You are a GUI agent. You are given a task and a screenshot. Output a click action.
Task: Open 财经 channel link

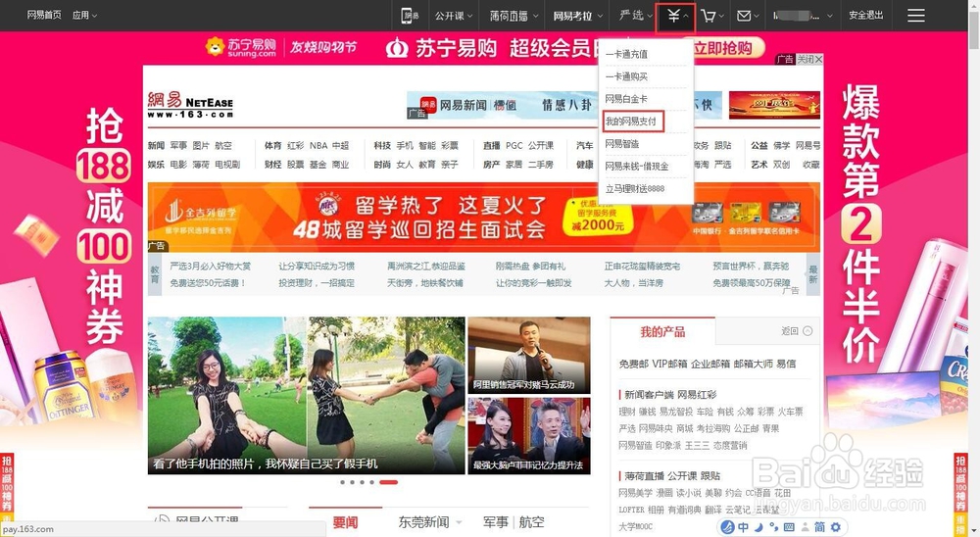[272, 165]
